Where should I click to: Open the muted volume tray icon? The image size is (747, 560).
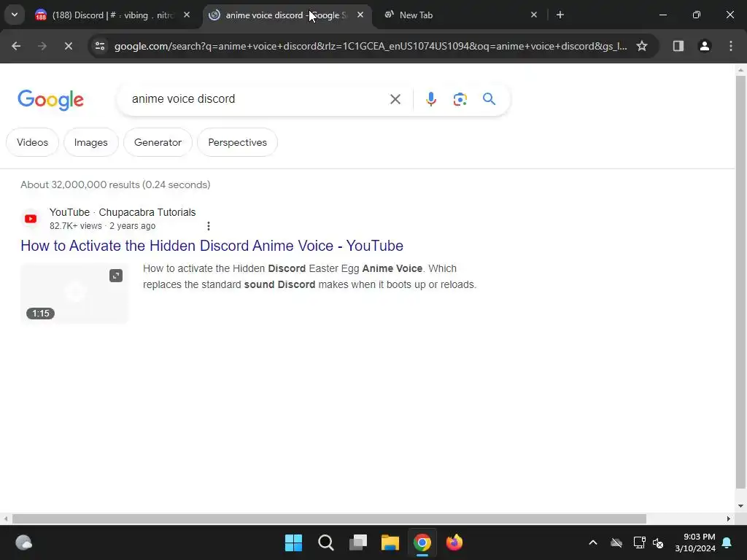coord(659,542)
